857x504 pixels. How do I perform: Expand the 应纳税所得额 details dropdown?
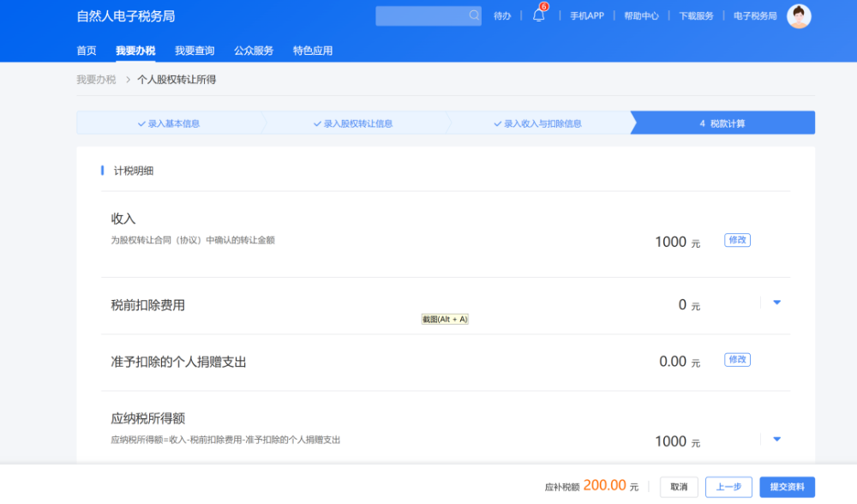(x=776, y=438)
